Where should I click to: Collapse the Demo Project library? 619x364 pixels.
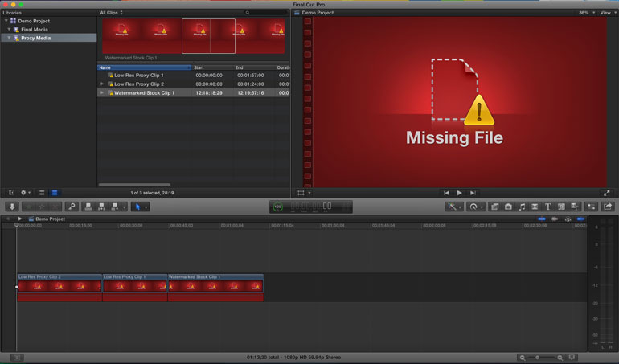pyautogui.click(x=6, y=21)
